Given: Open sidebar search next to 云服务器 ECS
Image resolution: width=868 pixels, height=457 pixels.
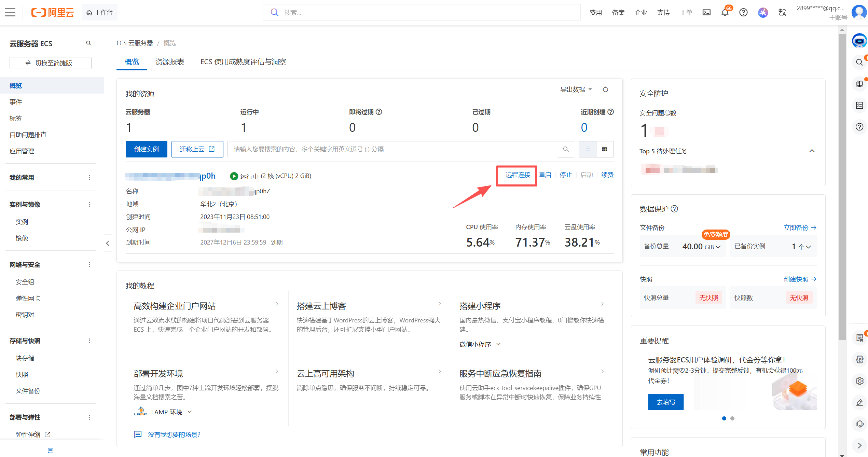Looking at the screenshot, I should pyautogui.click(x=88, y=43).
